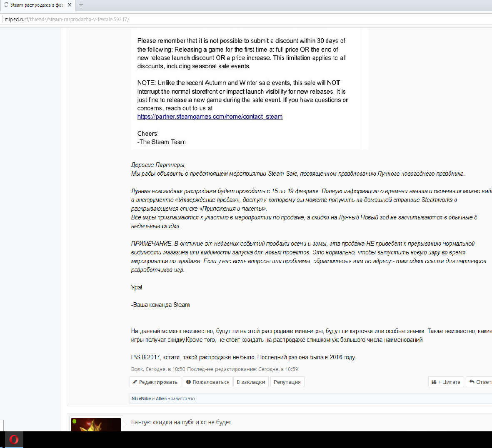The image size is (492, 448).
Task: Click the post timestamp Сегодня, в 10:50
Action: (165, 369)
